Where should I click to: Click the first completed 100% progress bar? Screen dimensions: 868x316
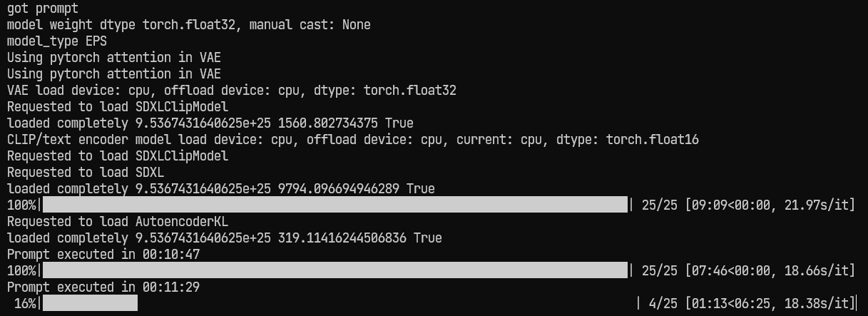(335, 205)
